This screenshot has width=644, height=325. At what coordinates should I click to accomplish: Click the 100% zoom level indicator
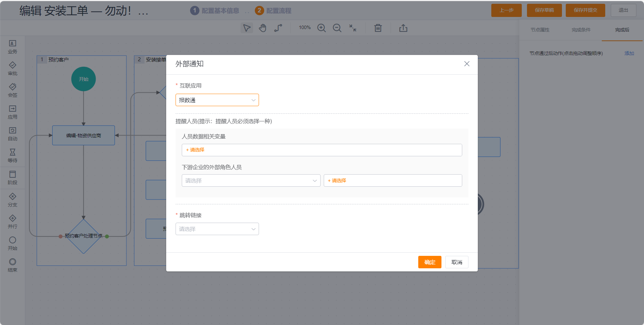pos(305,28)
